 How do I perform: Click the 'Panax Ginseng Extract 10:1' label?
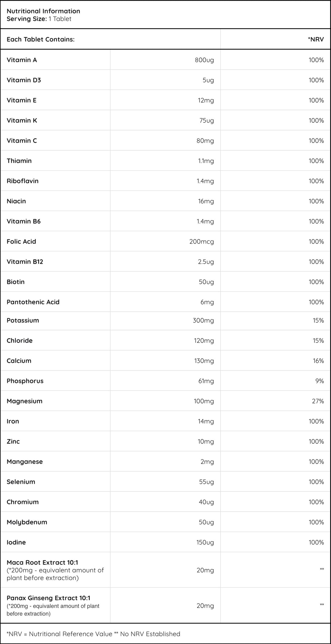click(x=48, y=598)
